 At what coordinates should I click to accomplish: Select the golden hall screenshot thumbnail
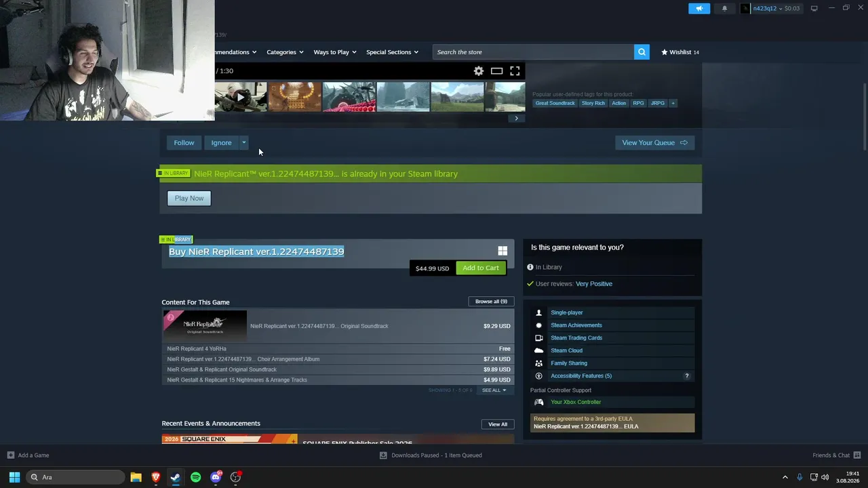[x=294, y=97]
